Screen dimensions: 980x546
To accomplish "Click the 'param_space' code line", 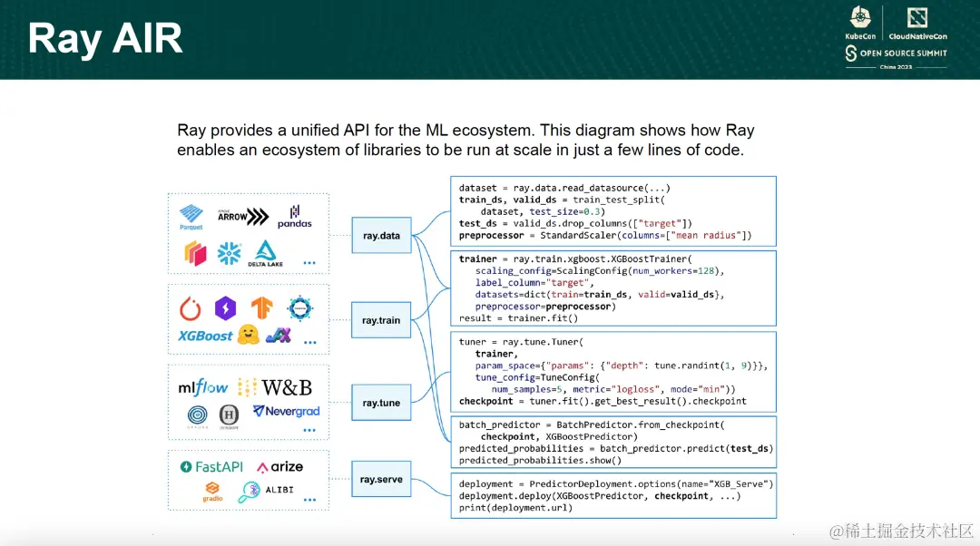I will click(x=622, y=366).
